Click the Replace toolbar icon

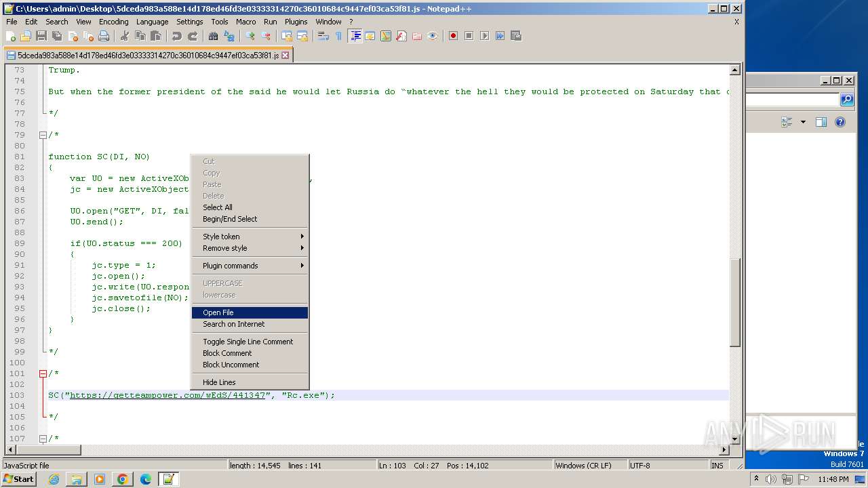pyautogui.click(x=229, y=36)
